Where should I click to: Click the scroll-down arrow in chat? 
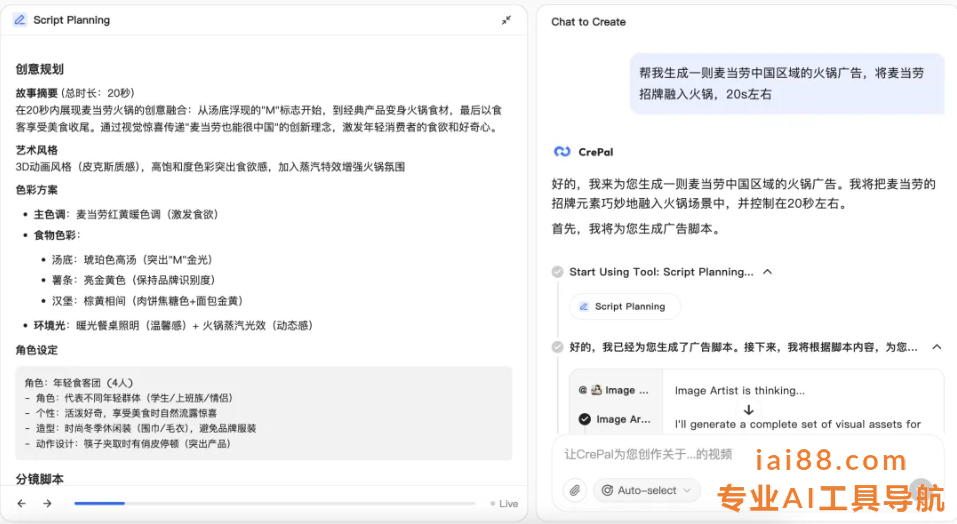pyautogui.click(x=749, y=410)
